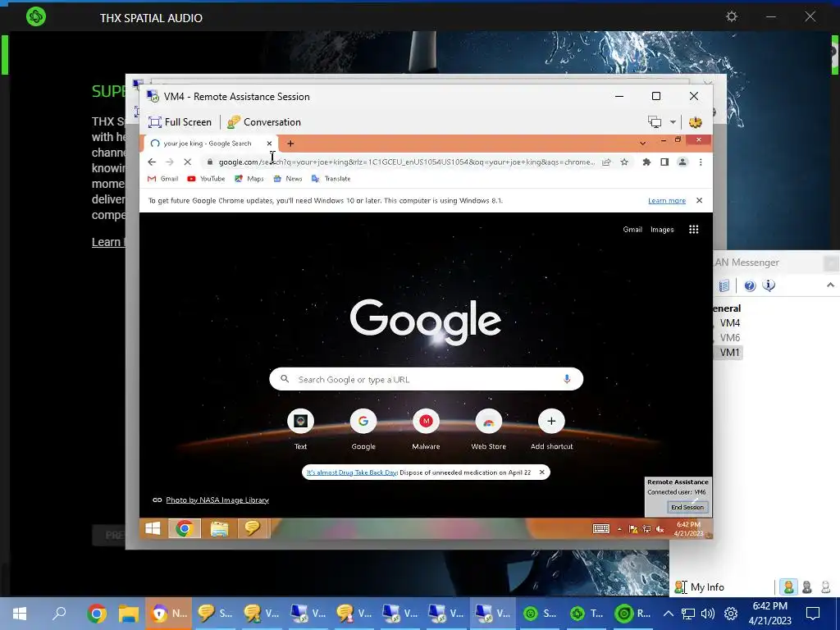Image resolution: width=840 pixels, height=630 pixels.
Task: Click muted speaker icon in remote tray
Action: click(660, 529)
